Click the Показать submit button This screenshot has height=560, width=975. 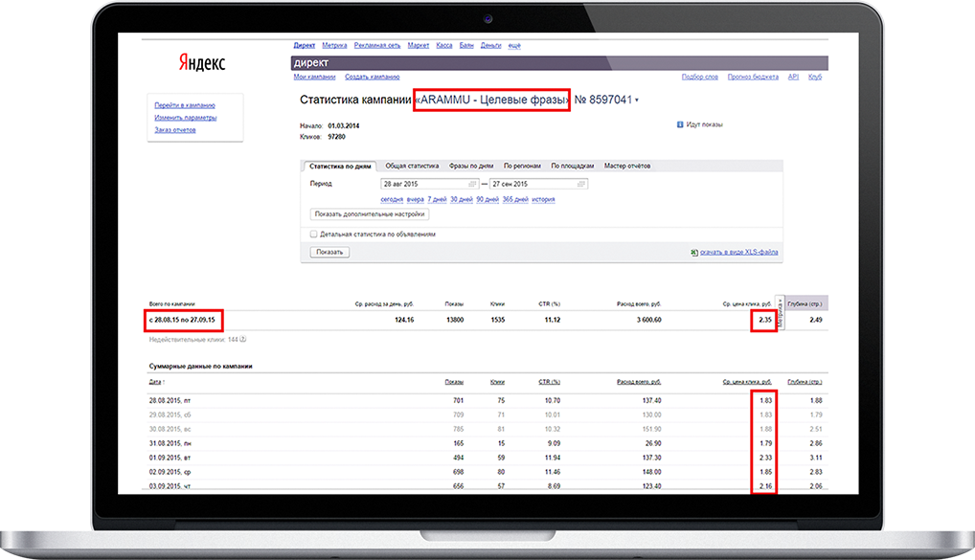click(x=329, y=253)
